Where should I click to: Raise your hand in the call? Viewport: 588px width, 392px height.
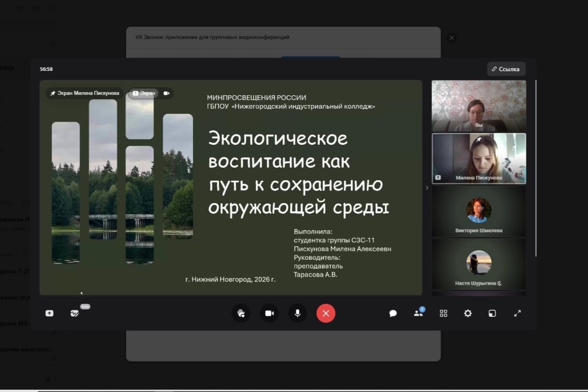coord(241,313)
